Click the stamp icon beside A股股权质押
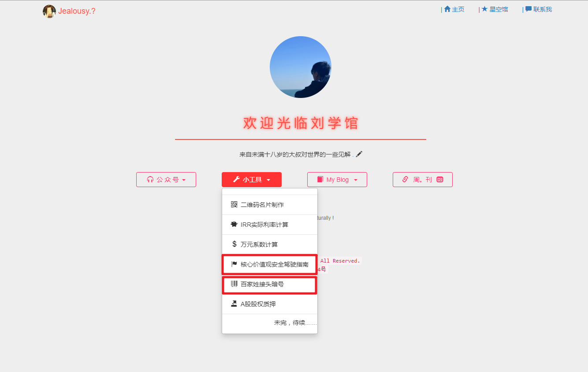Image resolution: width=588 pixels, height=372 pixels. pyautogui.click(x=234, y=304)
